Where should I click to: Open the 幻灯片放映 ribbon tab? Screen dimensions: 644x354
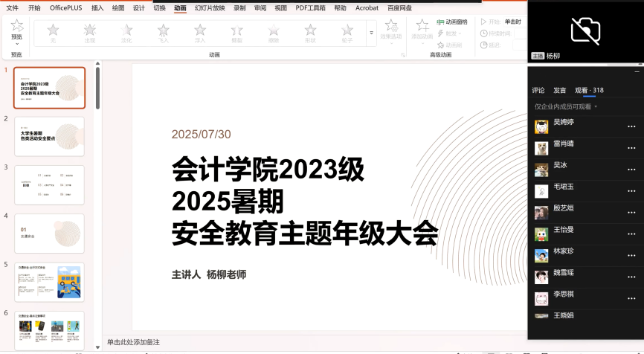click(209, 7)
